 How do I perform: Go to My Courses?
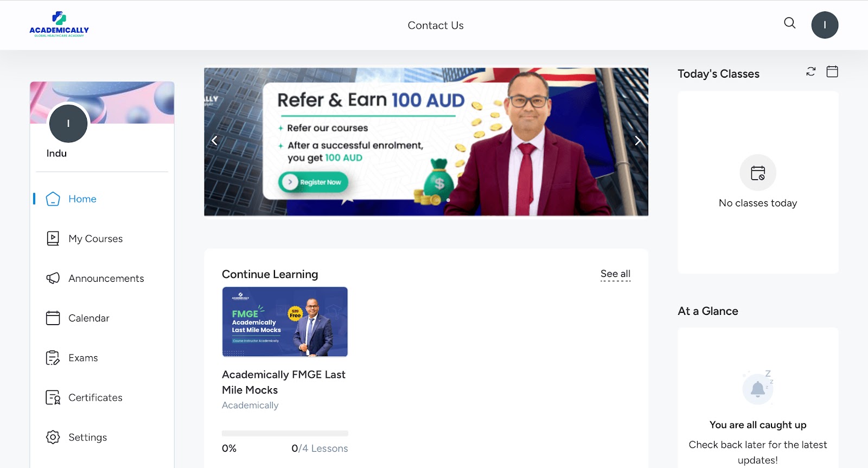coord(95,238)
